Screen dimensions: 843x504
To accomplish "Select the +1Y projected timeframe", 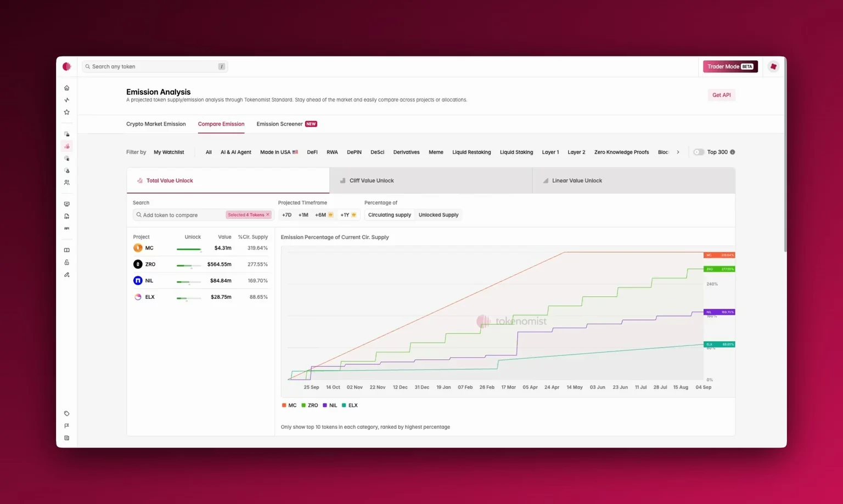I will point(348,215).
